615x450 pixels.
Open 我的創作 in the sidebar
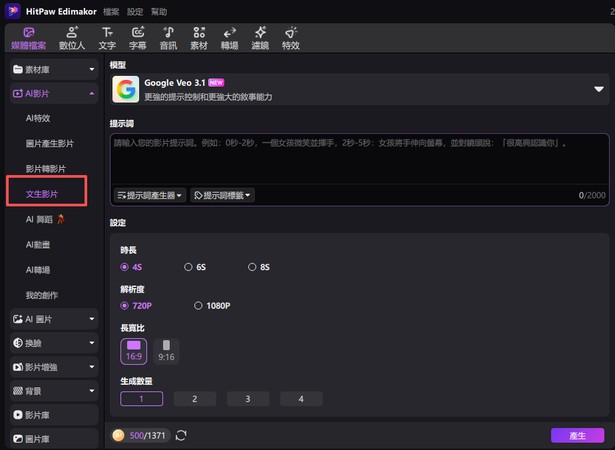[x=42, y=295]
